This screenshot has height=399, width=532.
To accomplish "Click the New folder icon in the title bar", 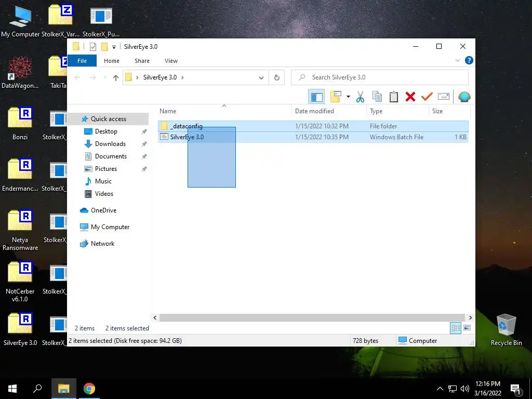I will pos(104,47).
